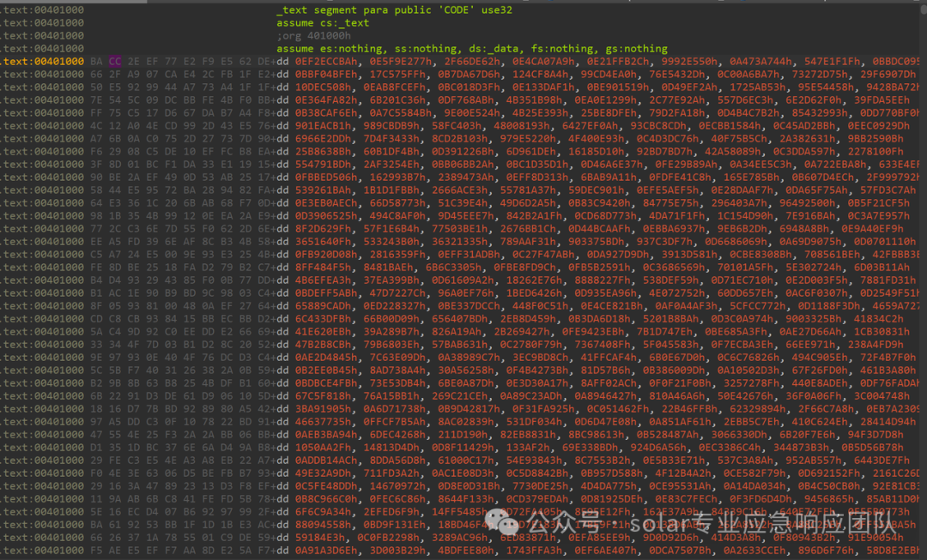Click the "_text segment para public 'CODE' use32" line

394,10
